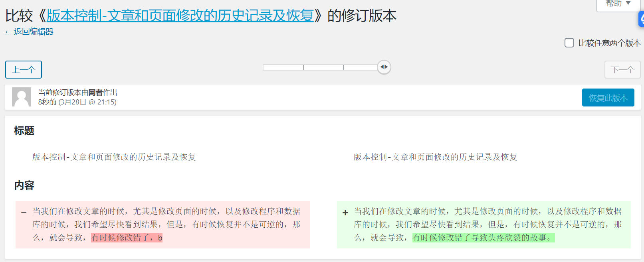Click the 上一个 button
Image resolution: width=644 pixels, height=262 pixels.
24,70
